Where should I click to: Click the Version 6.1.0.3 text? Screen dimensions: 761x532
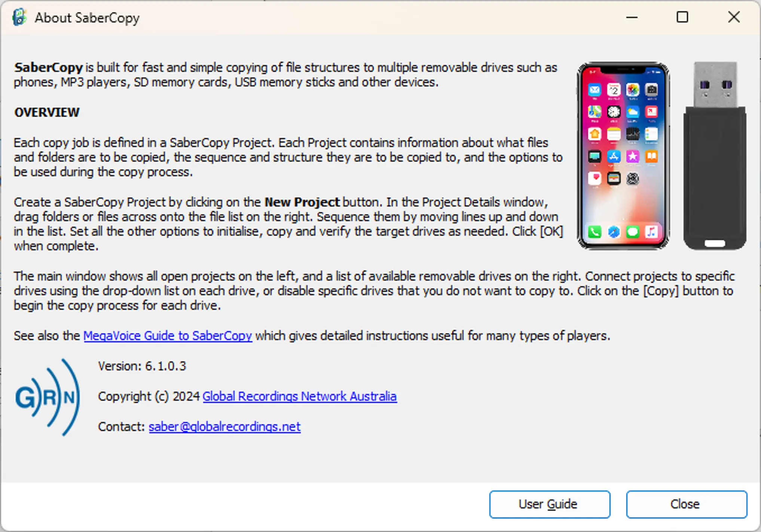142,366
